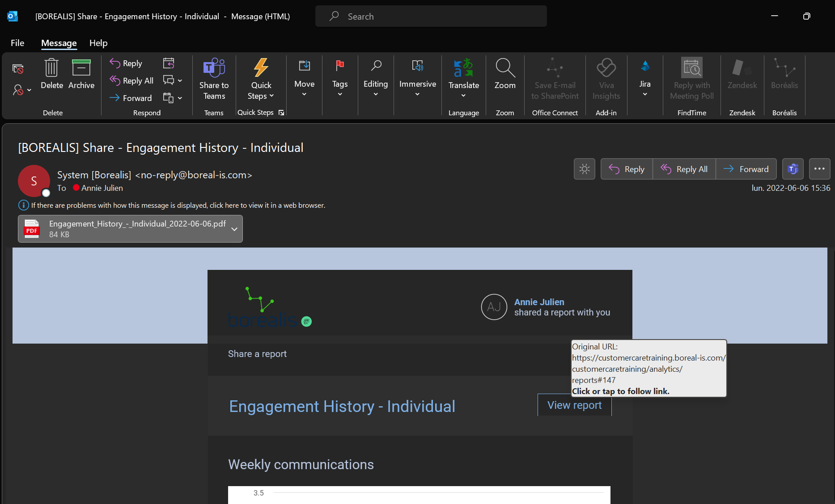Click the Search box in title bar
Screen dimensions: 835x504
431,17
